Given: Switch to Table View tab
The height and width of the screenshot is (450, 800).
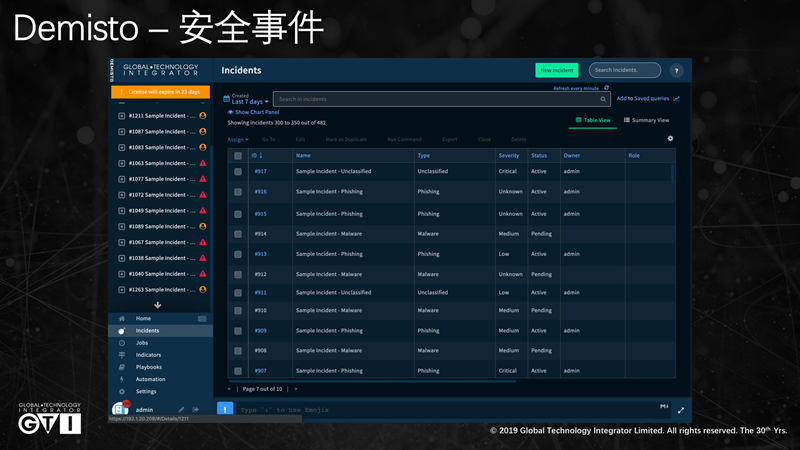Looking at the screenshot, I should [x=593, y=120].
